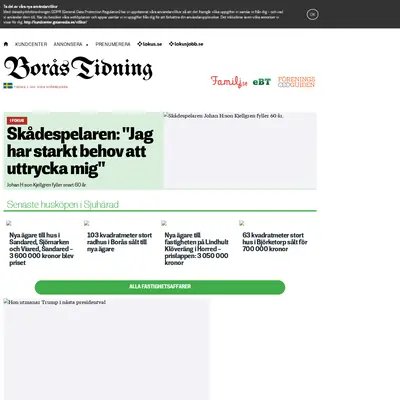Visit the lokus.se link

150,44
